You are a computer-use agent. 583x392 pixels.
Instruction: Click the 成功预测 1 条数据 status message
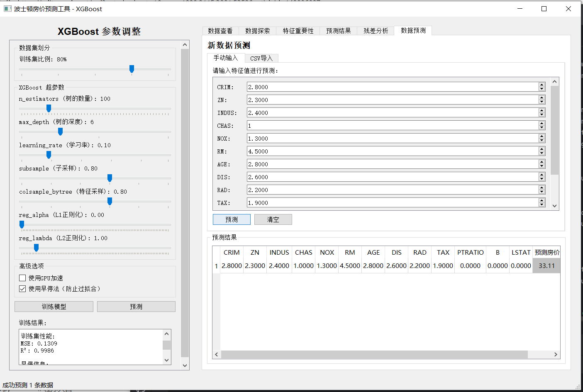pos(28,385)
